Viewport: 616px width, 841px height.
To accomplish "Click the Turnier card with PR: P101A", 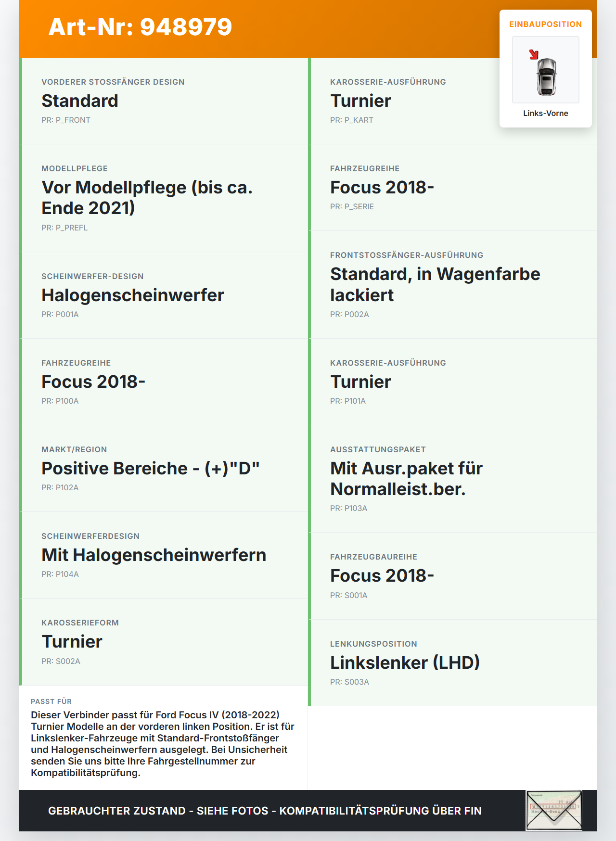I will 452,382.
